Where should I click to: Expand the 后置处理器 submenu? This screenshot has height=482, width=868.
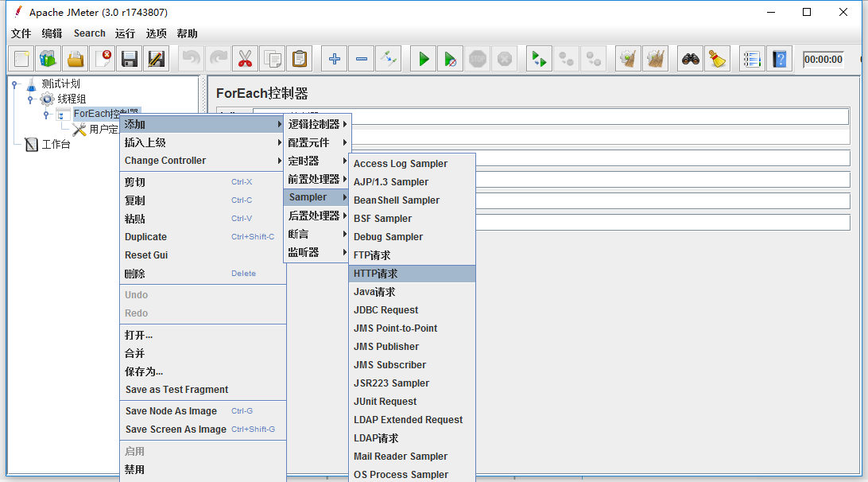(317, 216)
